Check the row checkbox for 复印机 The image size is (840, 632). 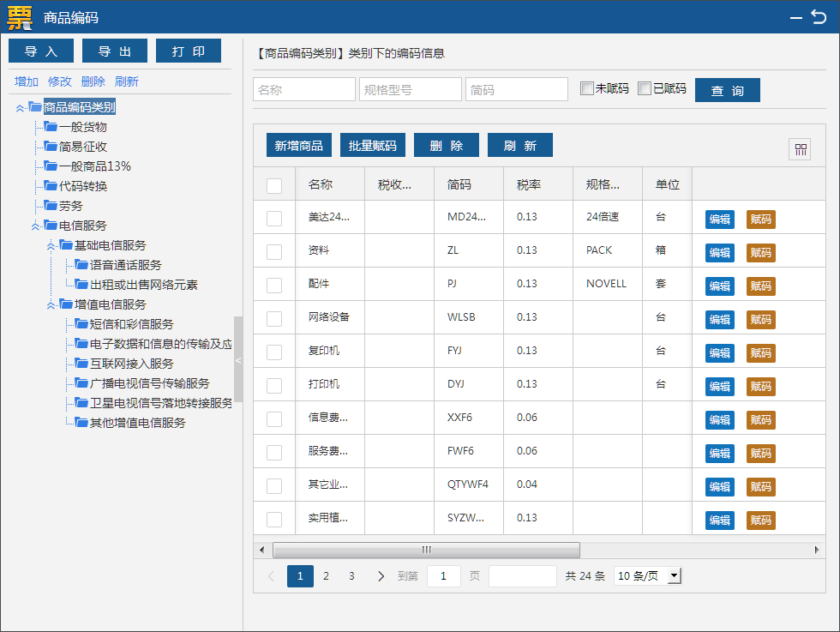tap(274, 352)
